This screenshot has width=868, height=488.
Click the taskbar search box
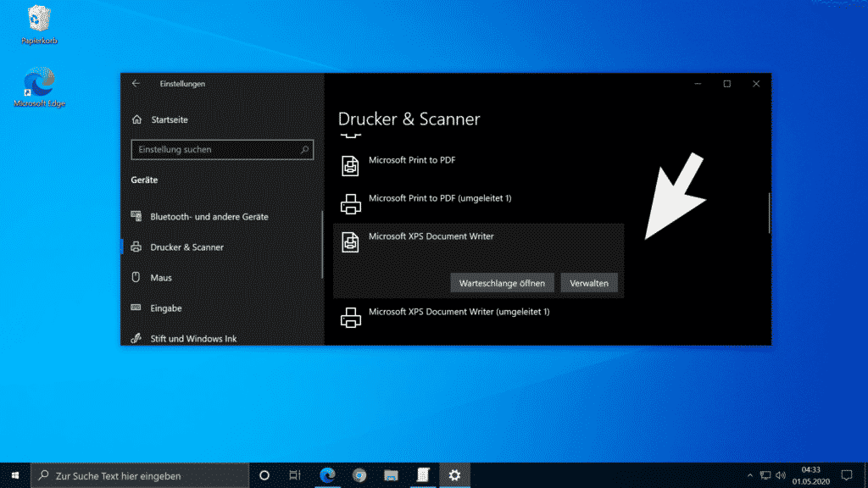pos(140,475)
